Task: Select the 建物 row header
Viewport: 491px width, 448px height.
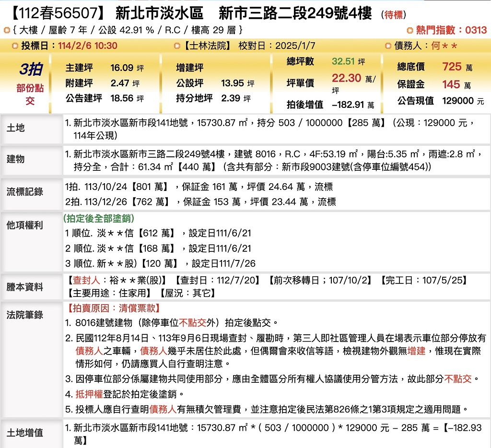Action: point(16,159)
